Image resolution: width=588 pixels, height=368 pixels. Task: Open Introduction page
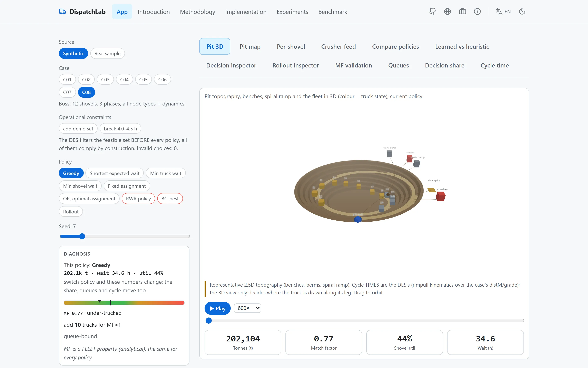pos(154,11)
